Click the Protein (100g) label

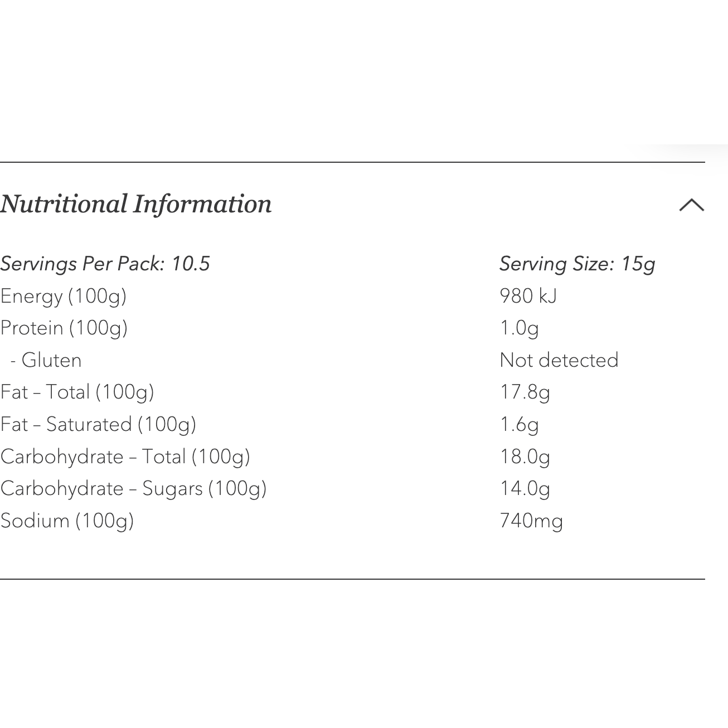64,328
